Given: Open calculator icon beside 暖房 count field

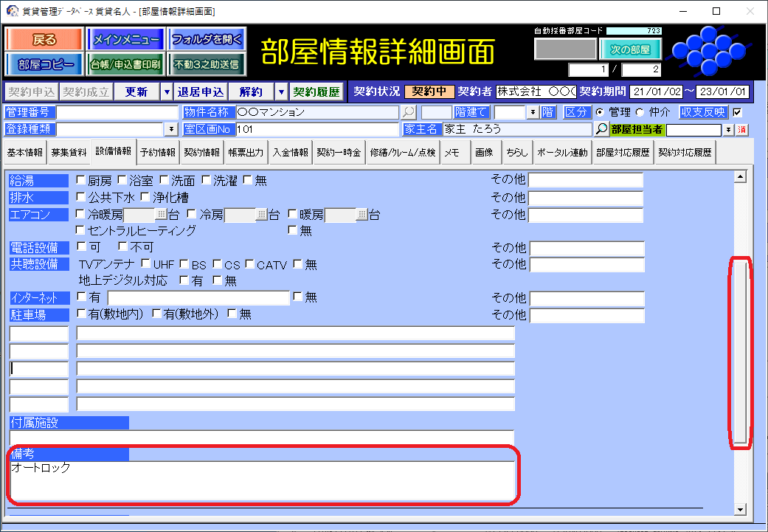Looking at the screenshot, I should (x=361, y=215).
